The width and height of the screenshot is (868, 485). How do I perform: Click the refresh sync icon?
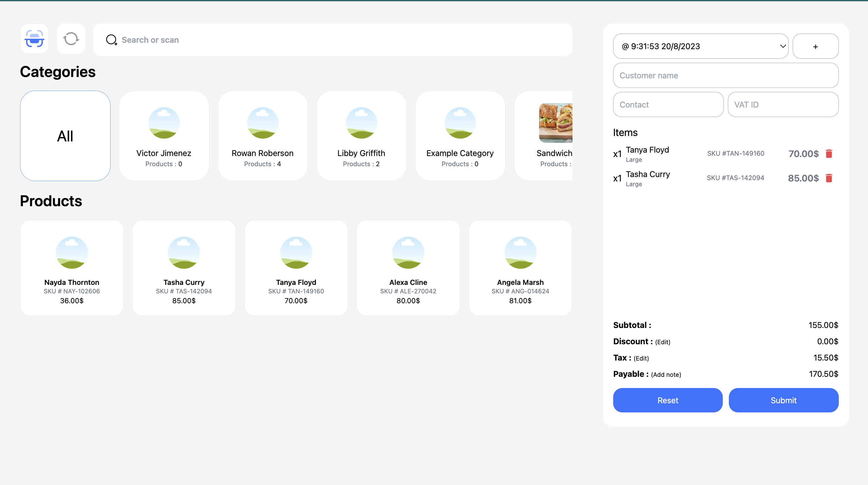point(71,39)
